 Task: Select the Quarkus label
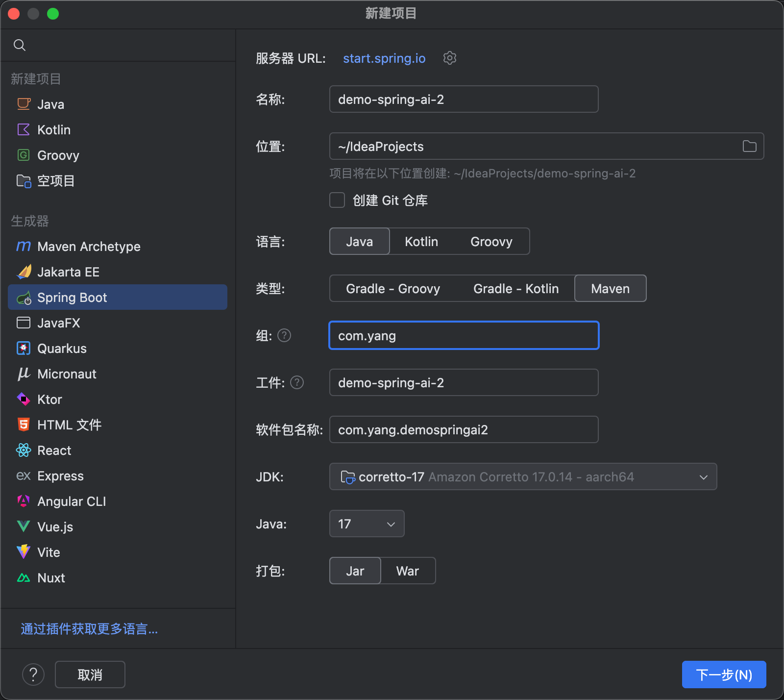tap(62, 349)
